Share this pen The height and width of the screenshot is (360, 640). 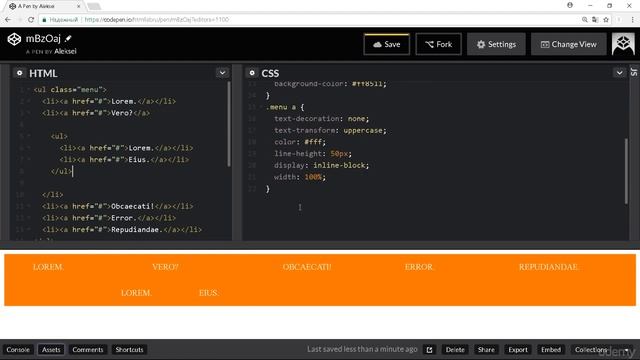(486, 350)
